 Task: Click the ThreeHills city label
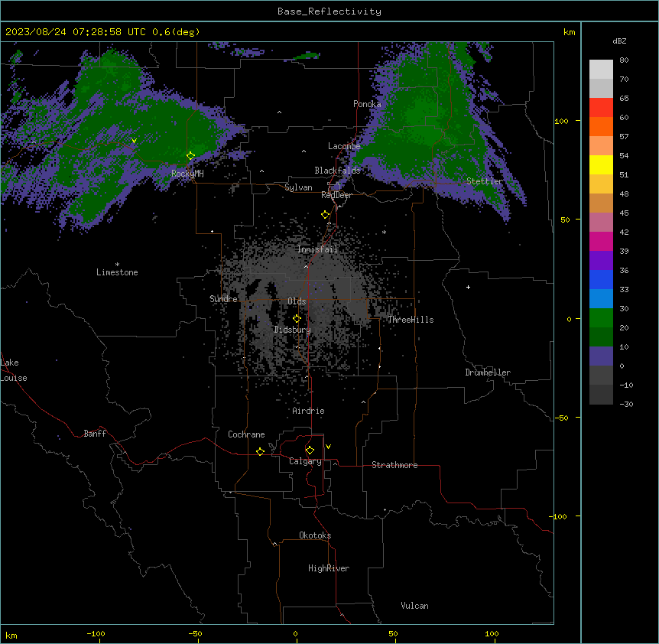pos(411,320)
